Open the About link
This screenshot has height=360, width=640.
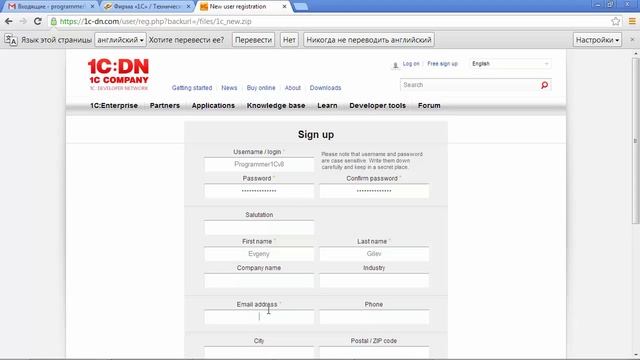pos(293,88)
